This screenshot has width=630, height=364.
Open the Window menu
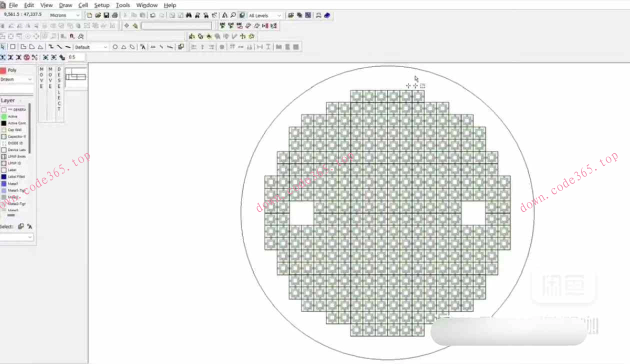(x=147, y=5)
